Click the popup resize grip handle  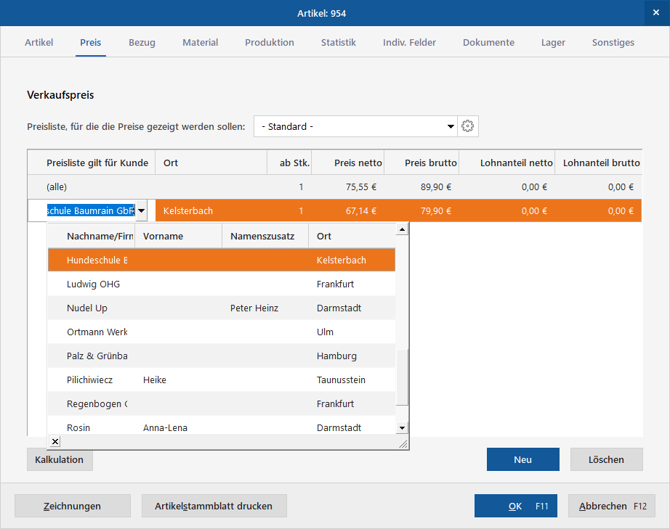[403, 444]
